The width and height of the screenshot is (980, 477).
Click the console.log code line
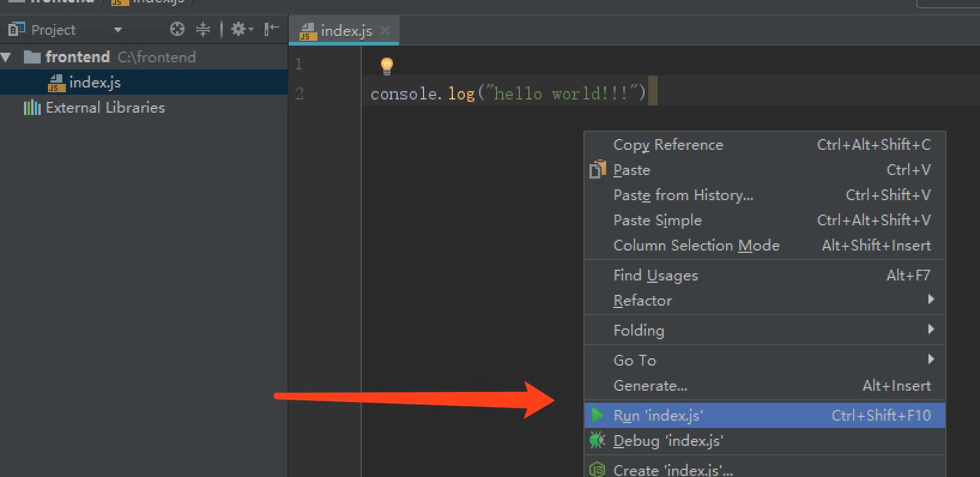[x=508, y=93]
